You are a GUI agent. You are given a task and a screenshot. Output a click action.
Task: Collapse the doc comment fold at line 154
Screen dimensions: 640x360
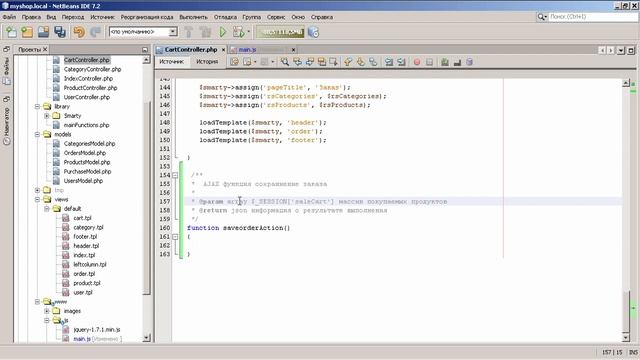175,175
